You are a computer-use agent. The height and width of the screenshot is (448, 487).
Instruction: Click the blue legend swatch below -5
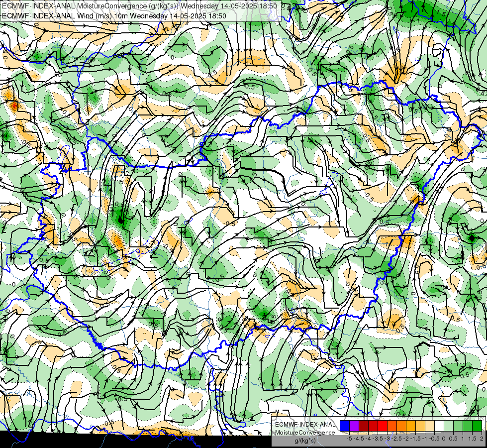coord(345,426)
